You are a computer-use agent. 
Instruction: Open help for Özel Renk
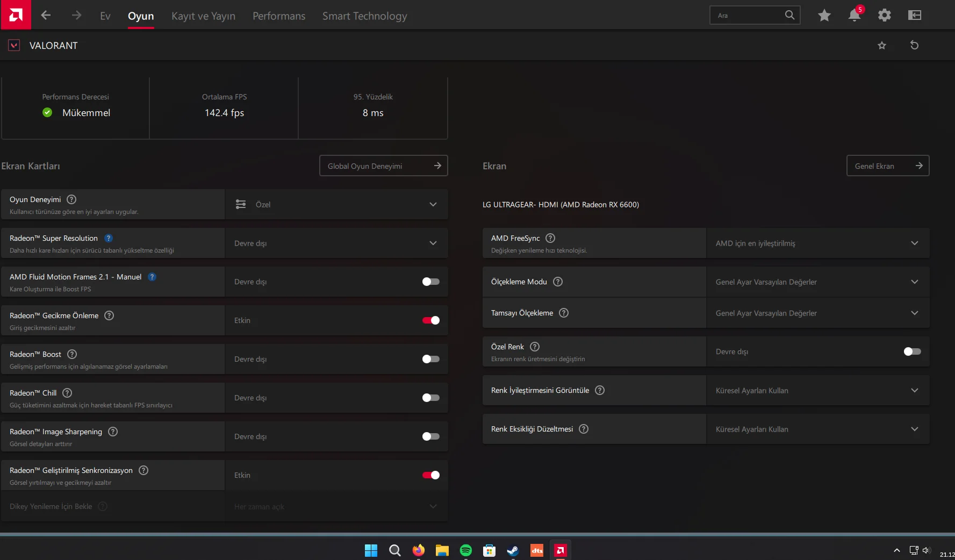click(535, 347)
